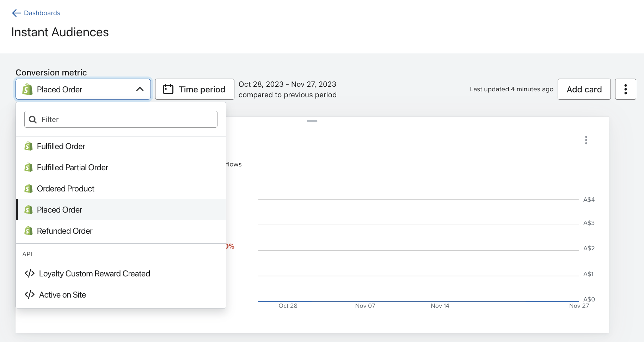Click Shopify icon next to Fulfilled Partial Order
The width and height of the screenshot is (644, 342).
pyautogui.click(x=29, y=167)
